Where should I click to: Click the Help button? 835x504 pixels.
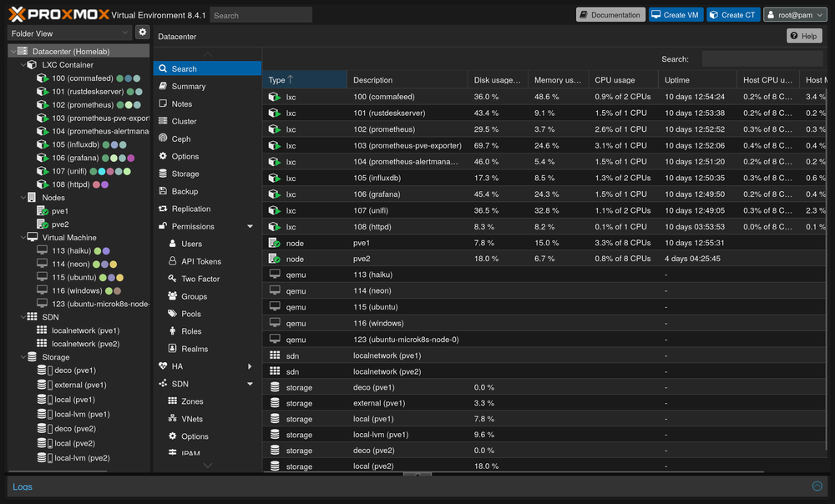(x=804, y=36)
